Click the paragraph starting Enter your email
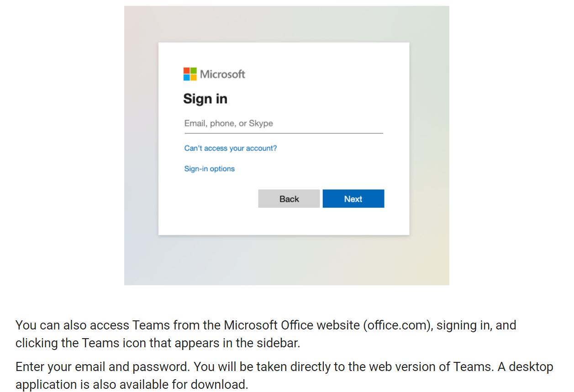 (x=284, y=375)
